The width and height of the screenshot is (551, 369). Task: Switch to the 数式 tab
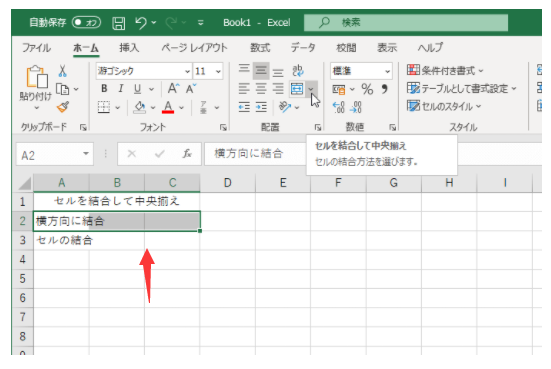coord(260,48)
